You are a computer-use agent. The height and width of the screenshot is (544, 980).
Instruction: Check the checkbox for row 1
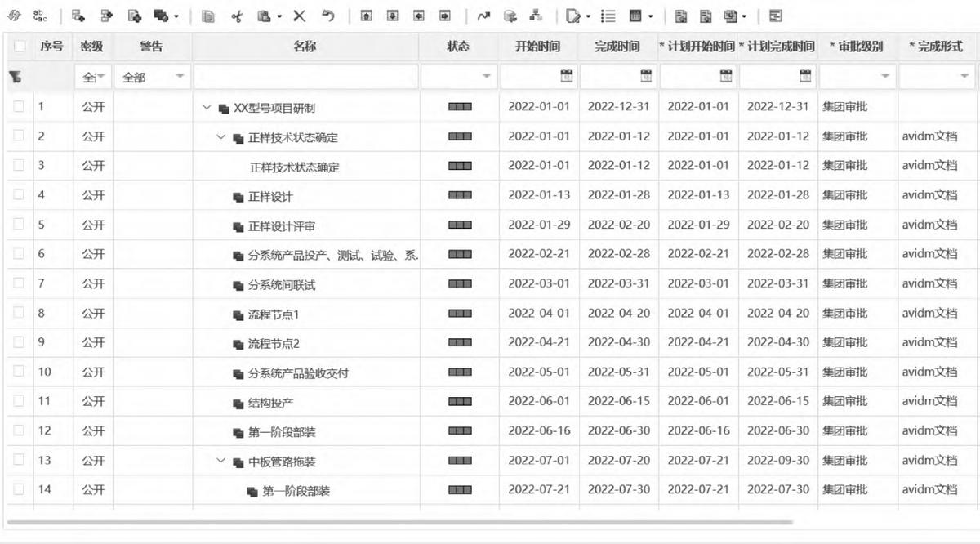19,106
